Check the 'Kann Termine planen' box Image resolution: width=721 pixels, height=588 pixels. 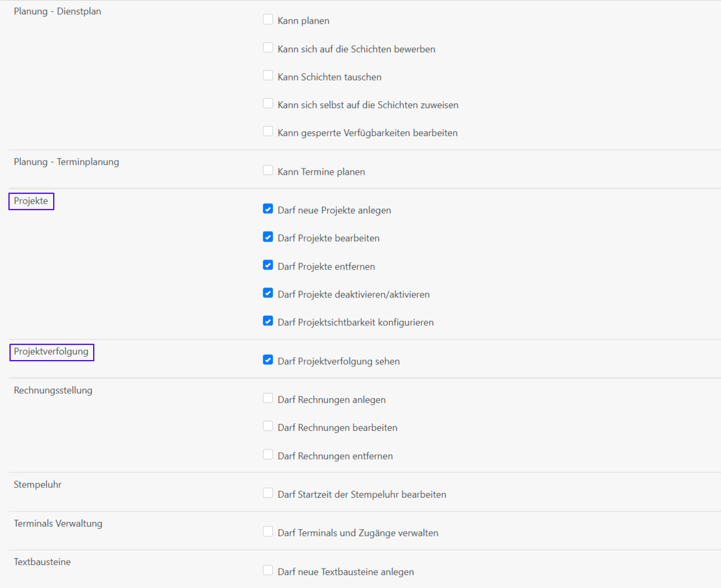click(268, 171)
